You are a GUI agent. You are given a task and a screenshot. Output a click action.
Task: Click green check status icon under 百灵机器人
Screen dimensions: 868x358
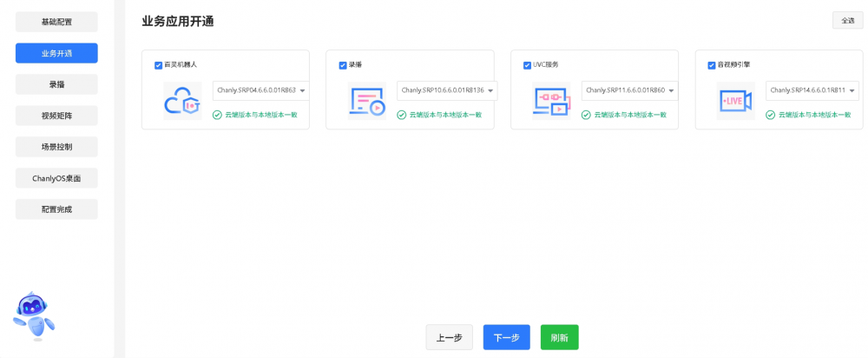pos(218,115)
